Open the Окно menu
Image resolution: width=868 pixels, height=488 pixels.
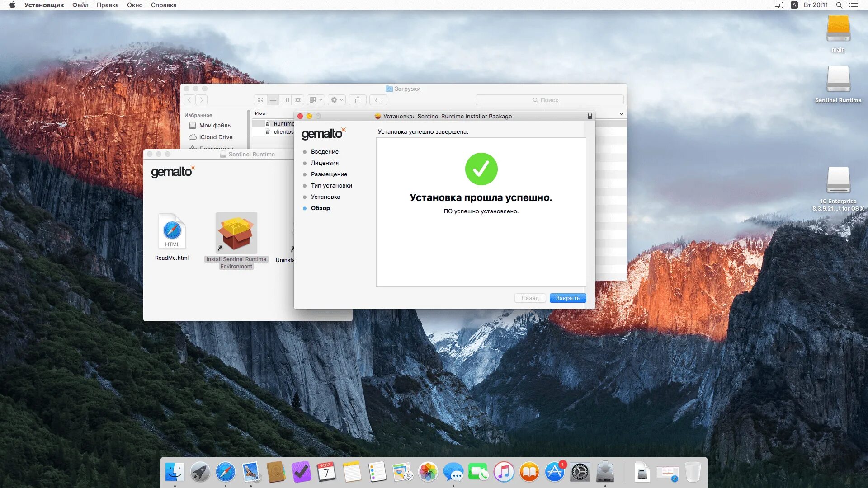(135, 5)
